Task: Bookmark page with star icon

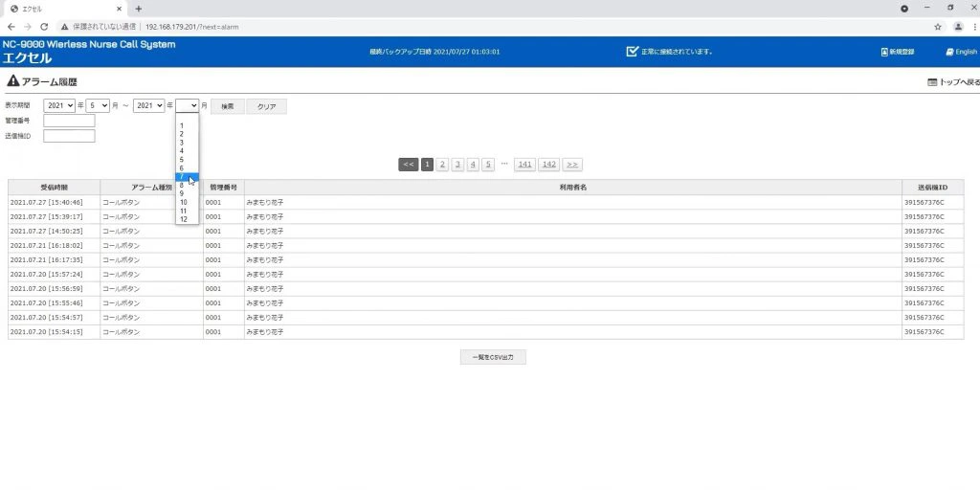Action: point(938,26)
